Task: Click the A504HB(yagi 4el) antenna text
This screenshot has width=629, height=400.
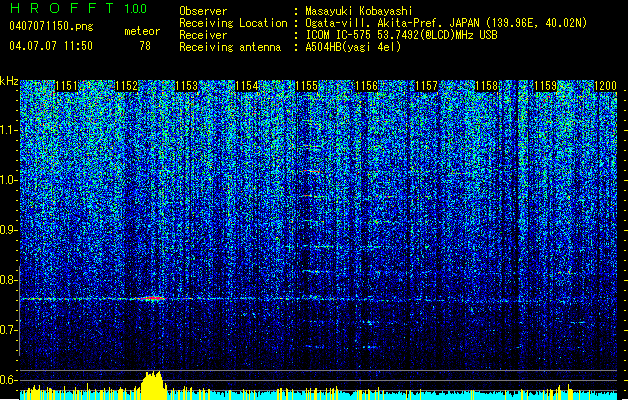Action: [353, 47]
